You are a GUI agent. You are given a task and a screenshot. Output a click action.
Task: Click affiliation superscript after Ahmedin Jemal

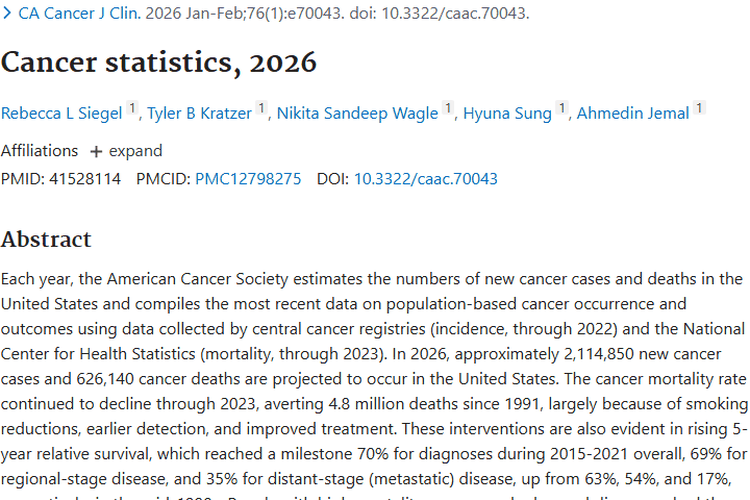(x=699, y=109)
